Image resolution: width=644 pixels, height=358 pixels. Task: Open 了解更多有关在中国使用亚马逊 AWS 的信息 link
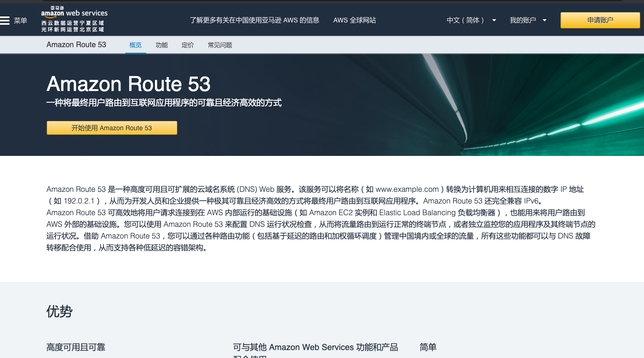(254, 20)
